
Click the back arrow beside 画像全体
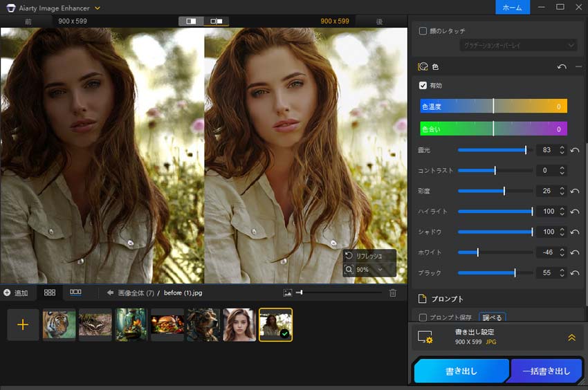[110, 292]
